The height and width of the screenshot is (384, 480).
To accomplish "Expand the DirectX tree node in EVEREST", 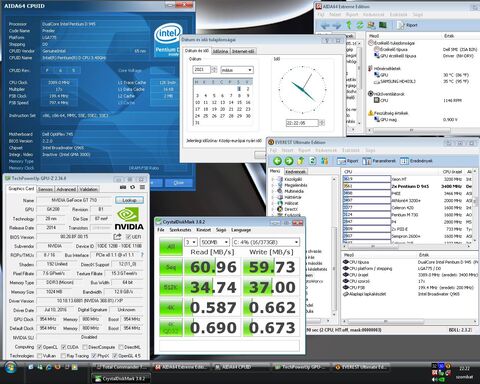I will 273,209.
